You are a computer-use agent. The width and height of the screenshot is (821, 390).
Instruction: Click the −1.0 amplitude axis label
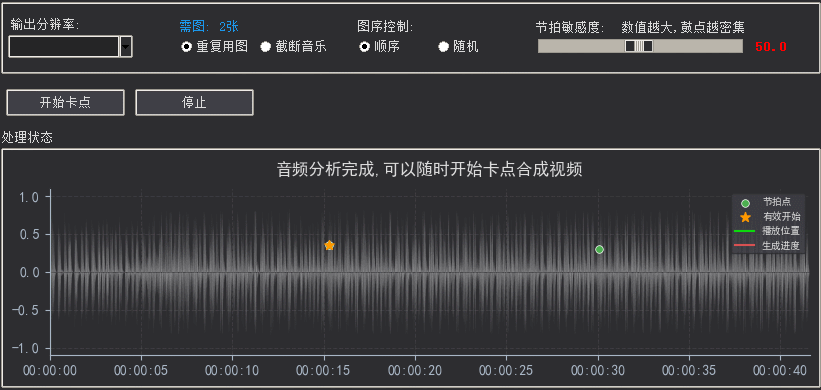coord(25,349)
